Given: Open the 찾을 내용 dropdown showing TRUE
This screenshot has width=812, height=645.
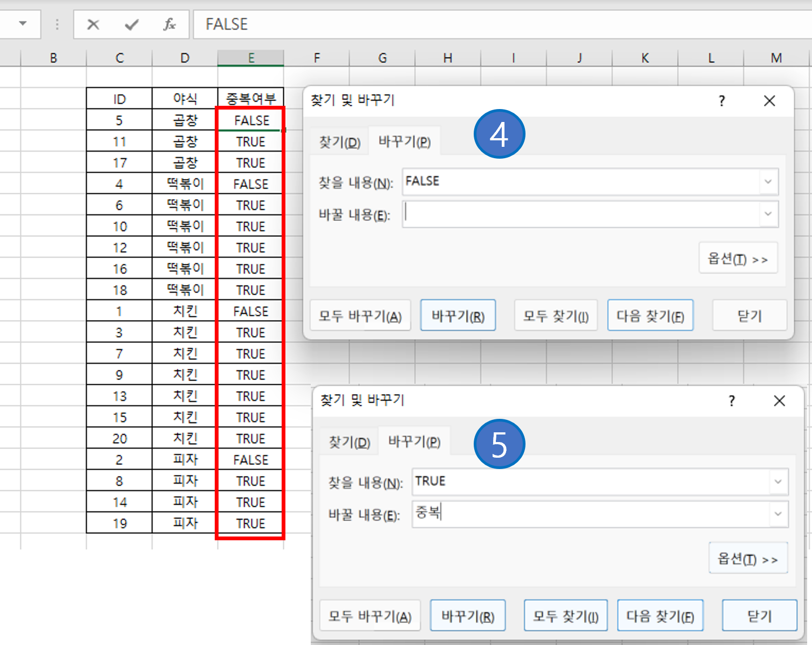Looking at the screenshot, I should pos(777,481).
